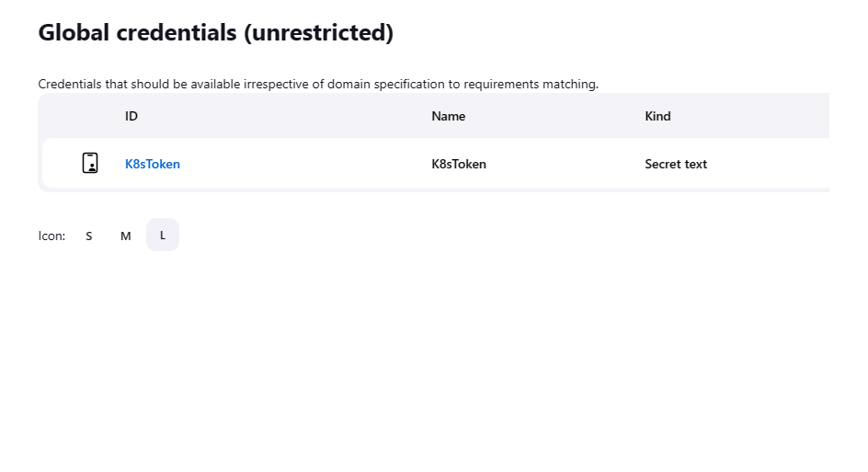Sort table by Kind column header
Screen dimensions: 868x472
[657, 116]
